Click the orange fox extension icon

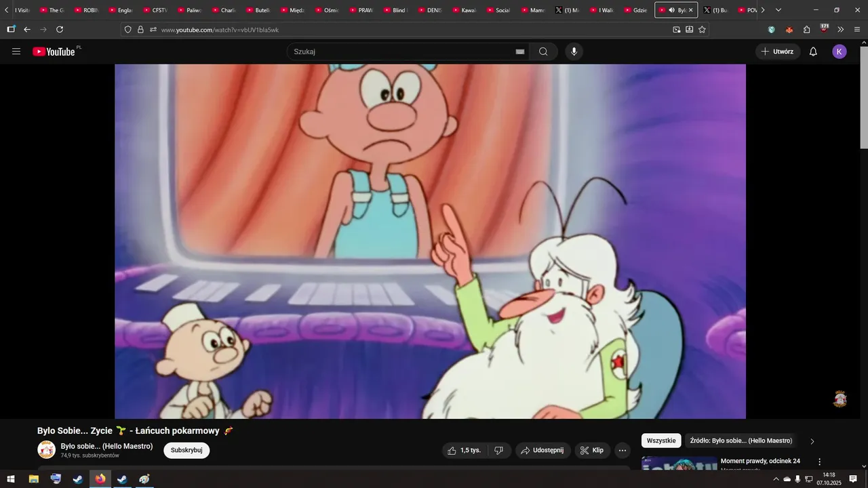pyautogui.click(x=789, y=30)
